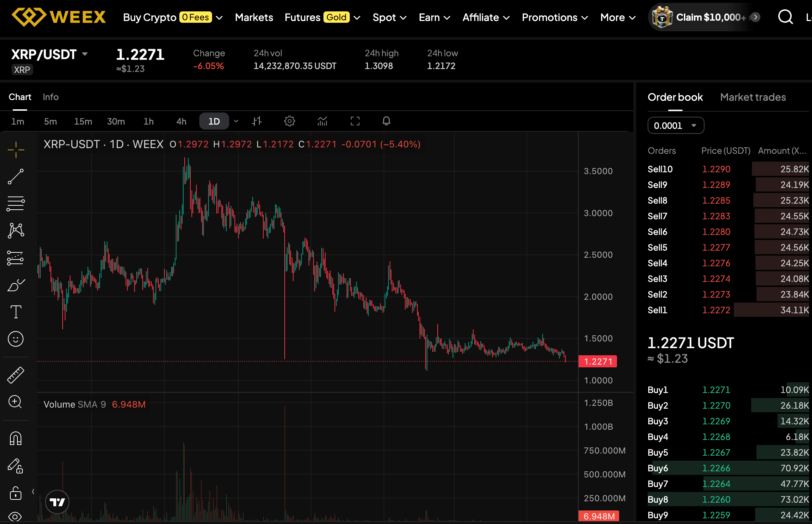The width and height of the screenshot is (812, 524).
Task: Click the TradingView logo badge
Action: (57, 502)
